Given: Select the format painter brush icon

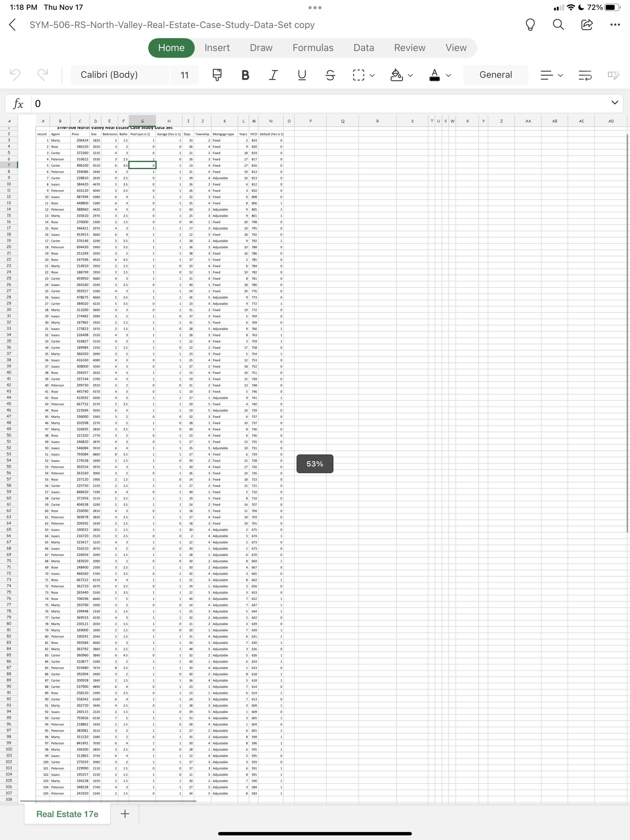Looking at the screenshot, I should [217, 75].
